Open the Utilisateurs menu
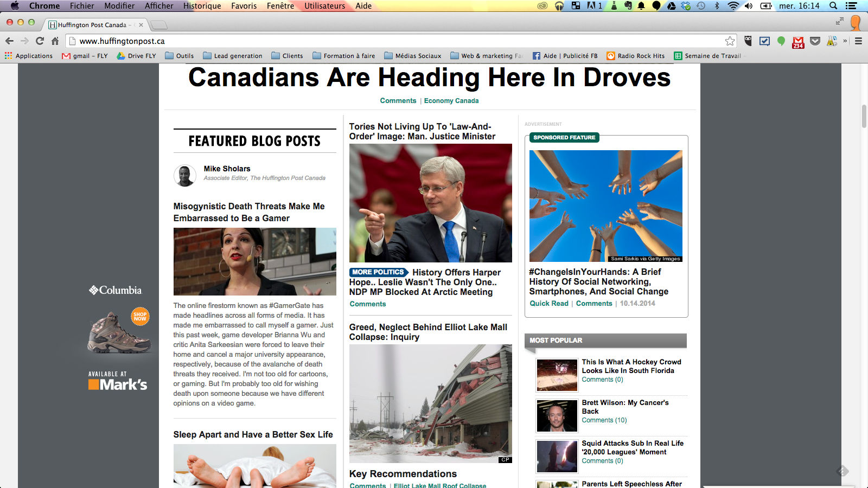Screen dimensions: 868x488 click(x=324, y=6)
